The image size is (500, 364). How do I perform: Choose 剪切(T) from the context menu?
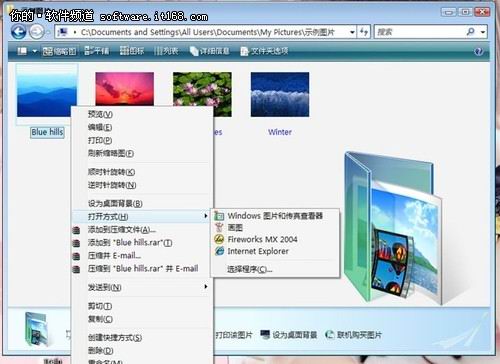(142, 306)
